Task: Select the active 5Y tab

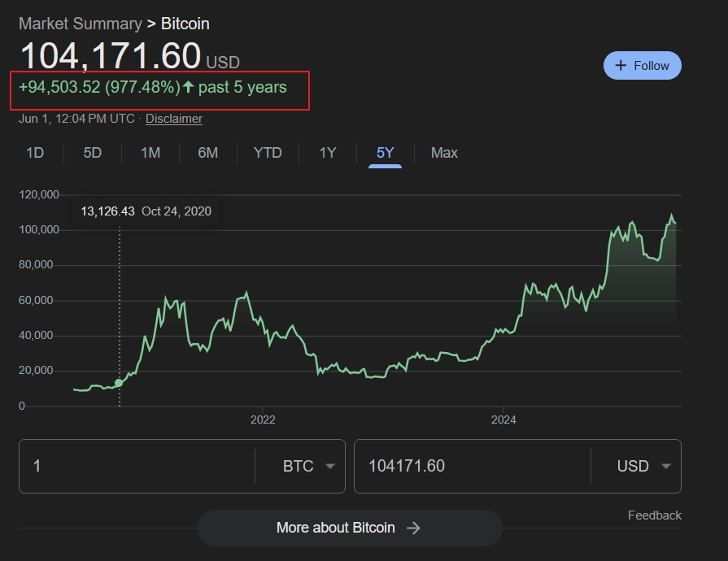Action: pyautogui.click(x=385, y=153)
